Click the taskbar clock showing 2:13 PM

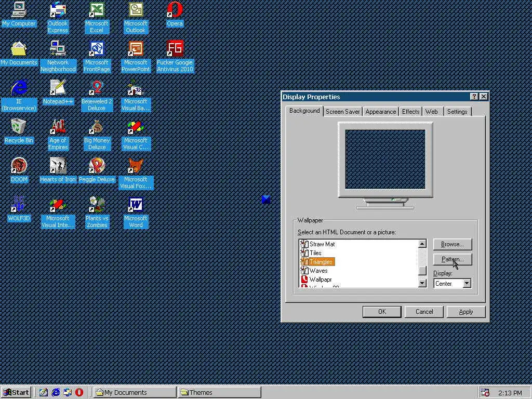tap(510, 393)
